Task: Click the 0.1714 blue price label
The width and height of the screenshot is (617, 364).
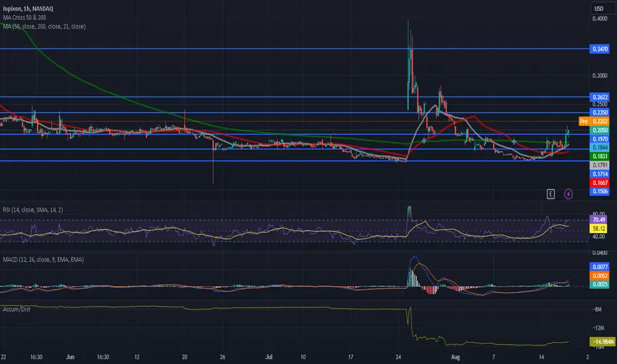Action: click(600, 174)
